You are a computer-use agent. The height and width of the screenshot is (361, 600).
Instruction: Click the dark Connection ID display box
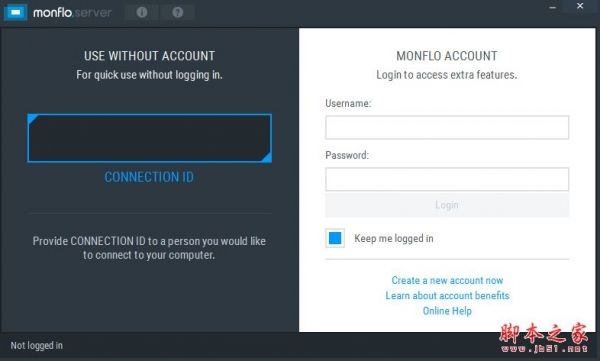pyautogui.click(x=150, y=138)
